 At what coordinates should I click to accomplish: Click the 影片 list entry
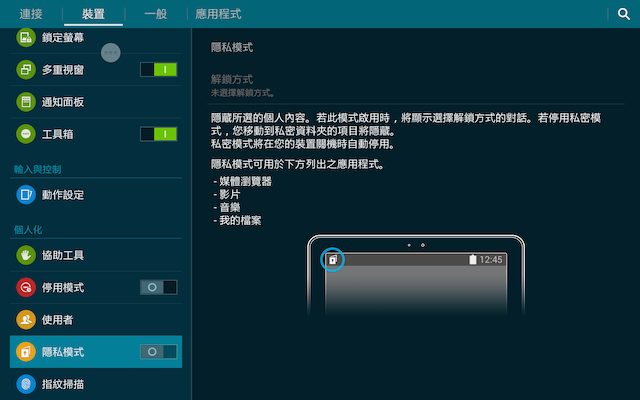(227, 194)
